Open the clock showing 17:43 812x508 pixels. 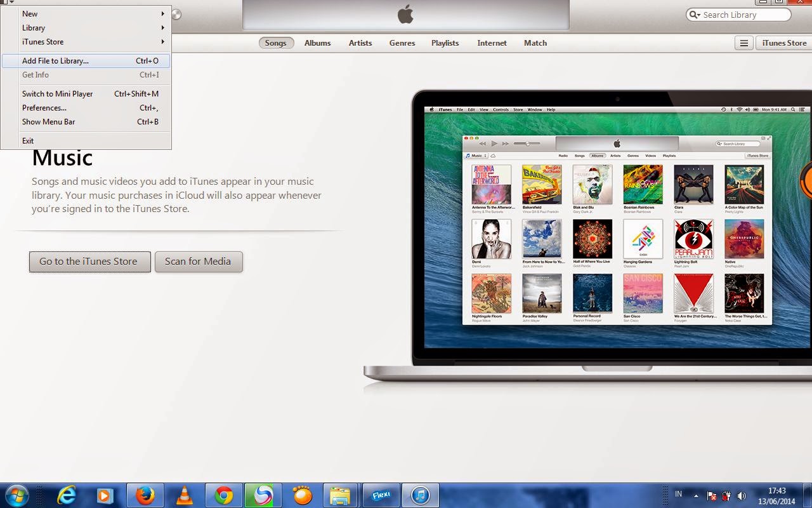[776, 496]
